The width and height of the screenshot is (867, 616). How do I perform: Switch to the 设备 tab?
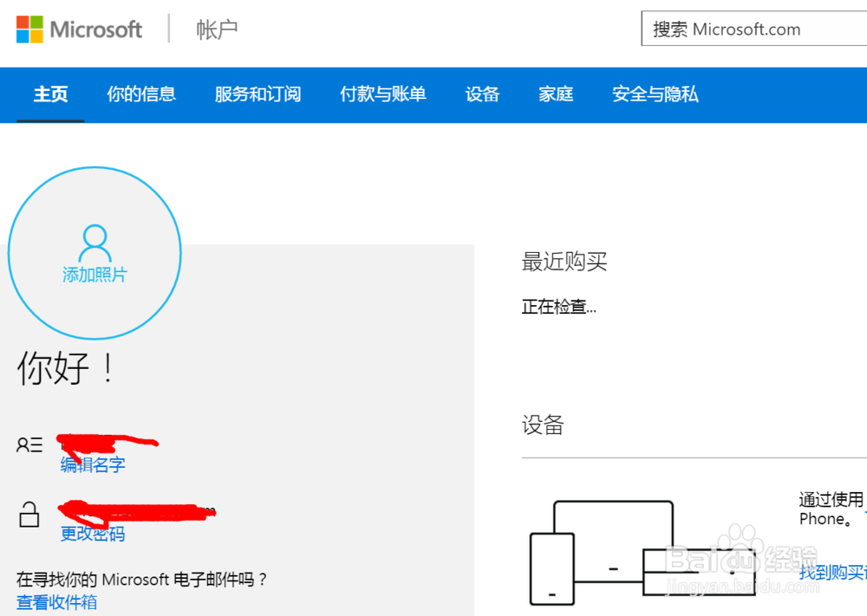[x=483, y=95]
